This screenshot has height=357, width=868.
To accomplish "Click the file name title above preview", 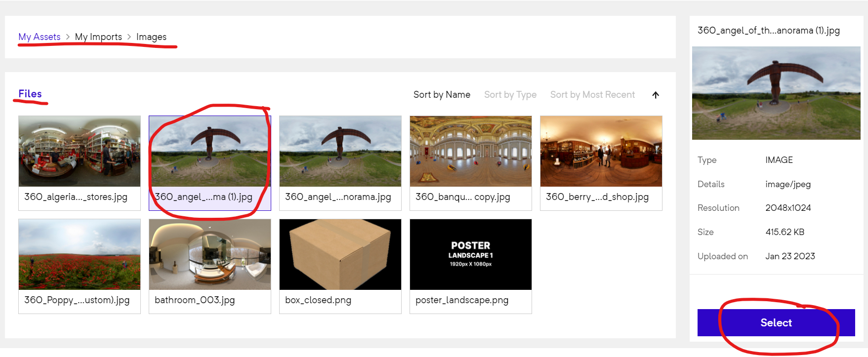I will tap(768, 31).
